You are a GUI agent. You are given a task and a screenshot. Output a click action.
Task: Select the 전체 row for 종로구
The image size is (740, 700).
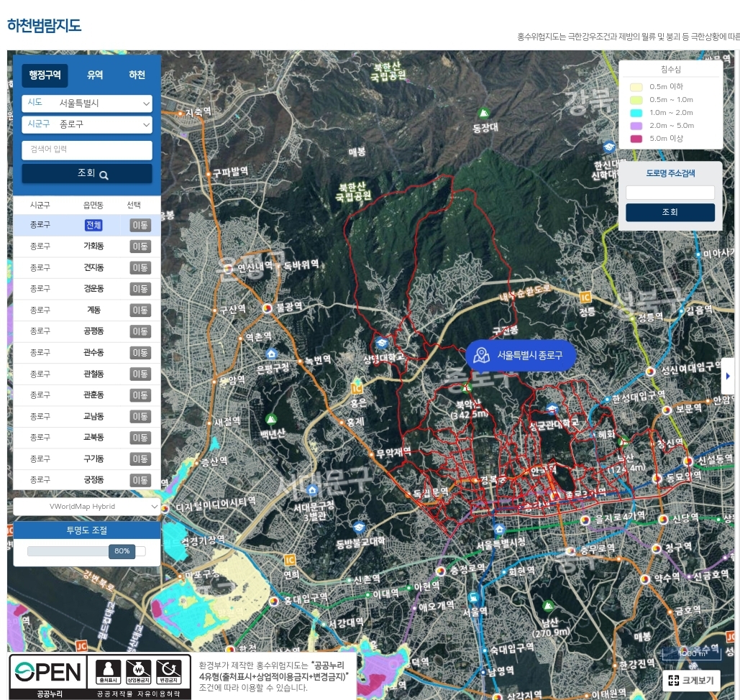pyautogui.click(x=93, y=225)
